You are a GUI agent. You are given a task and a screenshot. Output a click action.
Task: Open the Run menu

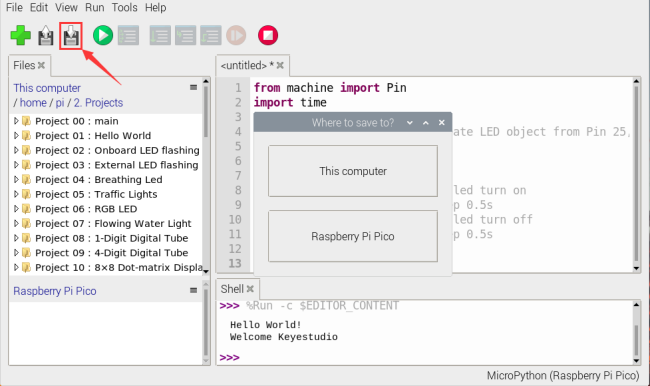(x=95, y=7)
